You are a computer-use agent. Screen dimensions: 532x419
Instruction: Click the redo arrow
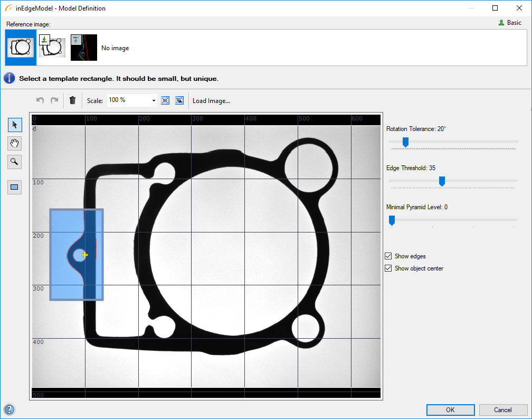[x=54, y=100]
